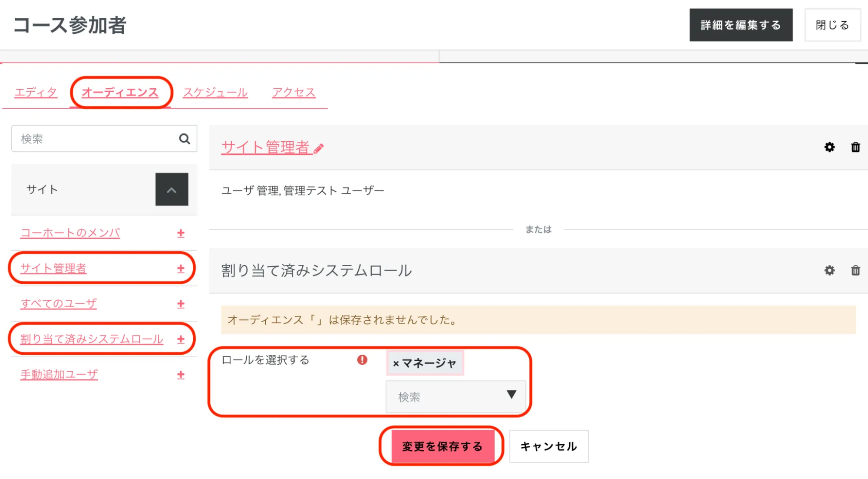Add コーホートのメンバ rule with plus icon

(181, 233)
